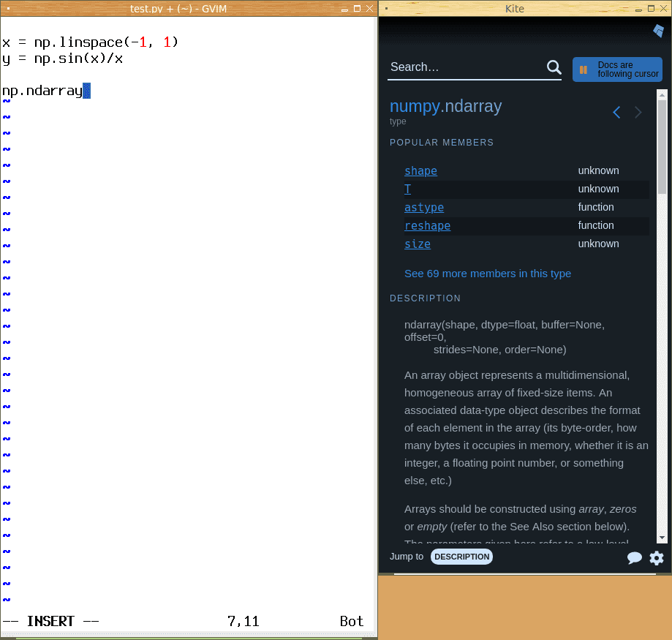This screenshot has width=672, height=640.
Task: Click the 'unknown' type next to shape
Action: [598, 170]
